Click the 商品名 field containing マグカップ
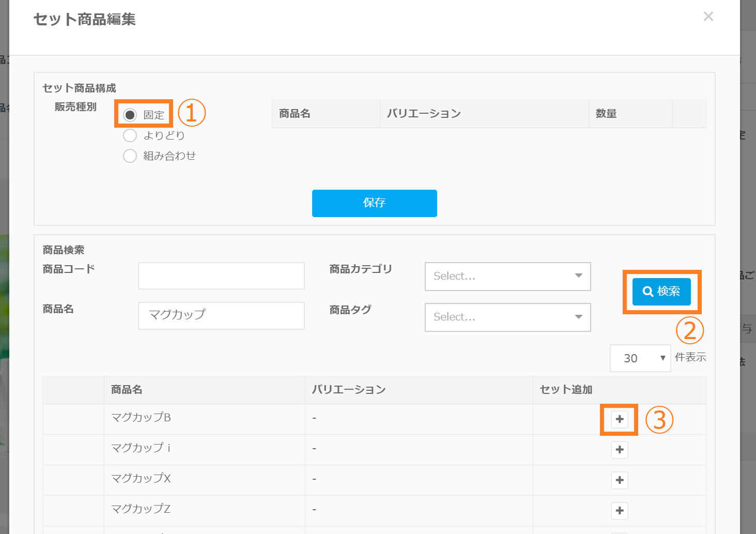This screenshot has height=534, width=756. coord(221,315)
